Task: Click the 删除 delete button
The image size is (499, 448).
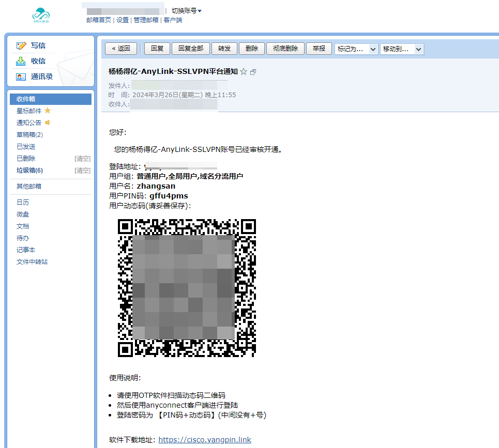Action: (x=252, y=49)
